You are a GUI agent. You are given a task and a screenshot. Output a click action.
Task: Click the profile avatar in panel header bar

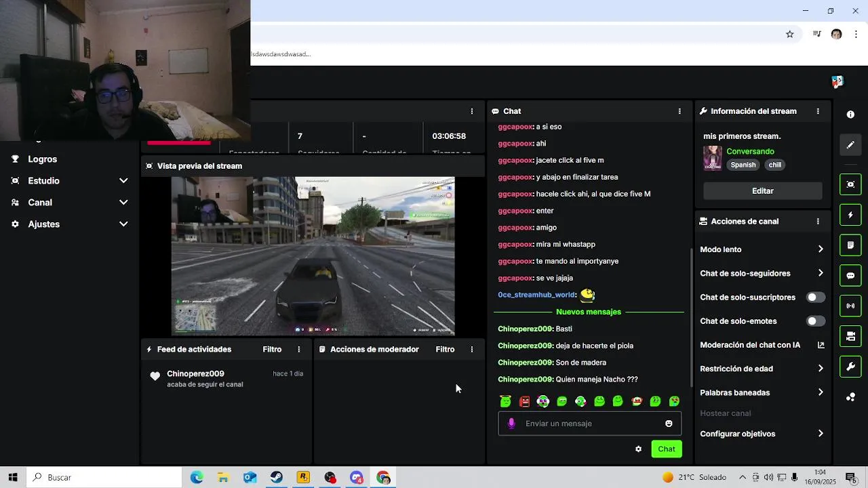tap(837, 82)
